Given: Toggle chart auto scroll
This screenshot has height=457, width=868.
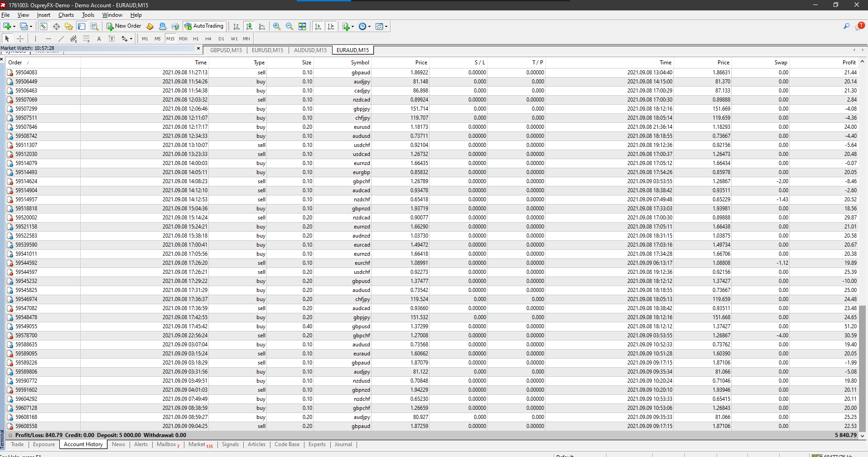Looking at the screenshot, I should pyautogui.click(x=318, y=26).
